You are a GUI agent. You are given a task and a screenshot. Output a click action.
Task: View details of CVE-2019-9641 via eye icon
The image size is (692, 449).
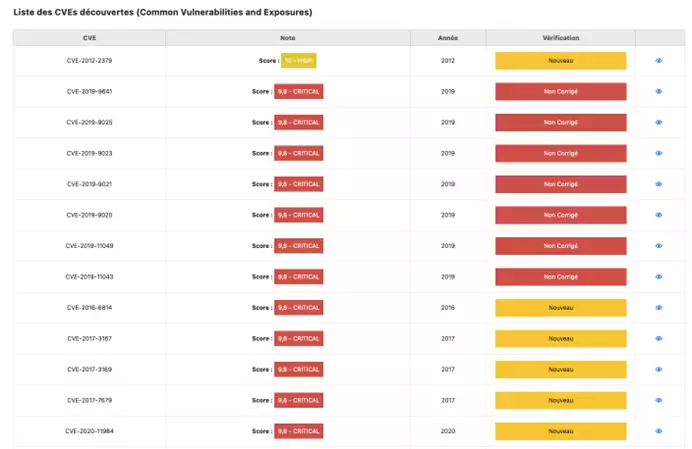tap(659, 91)
